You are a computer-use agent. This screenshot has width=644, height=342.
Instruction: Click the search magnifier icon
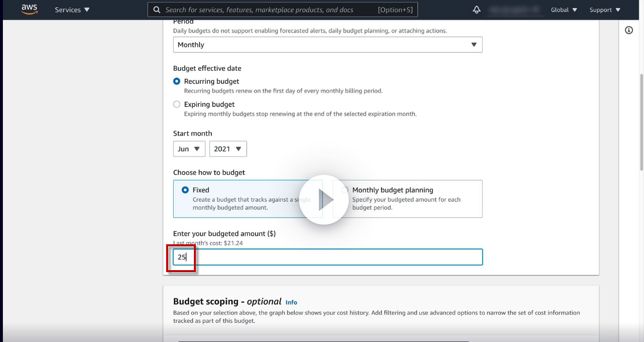tap(157, 10)
